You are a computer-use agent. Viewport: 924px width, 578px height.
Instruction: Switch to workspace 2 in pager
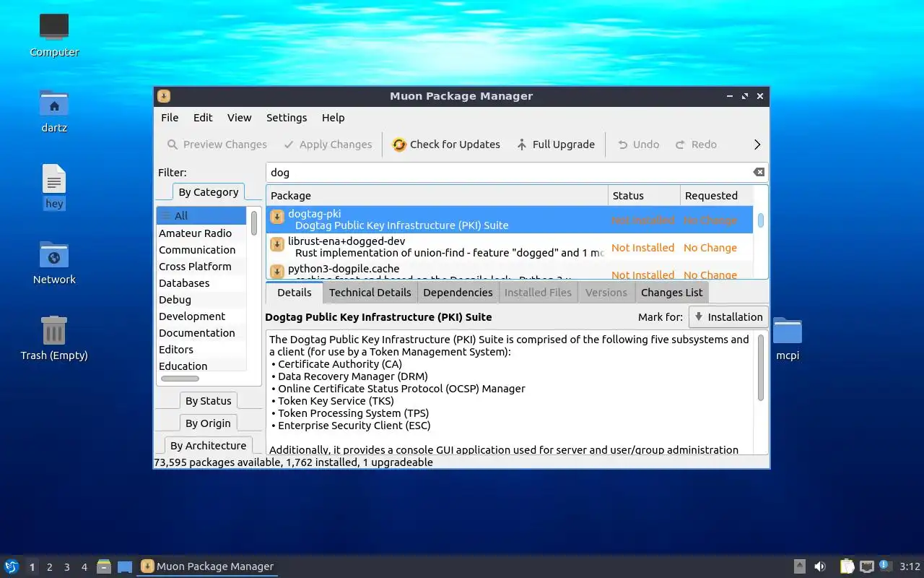[50, 567]
